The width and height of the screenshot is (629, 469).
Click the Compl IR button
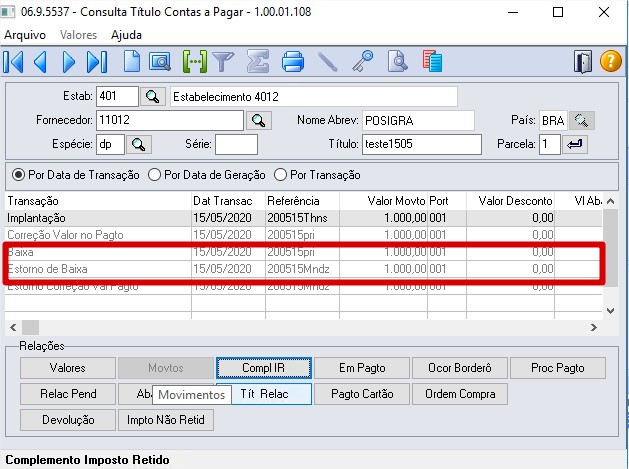[x=264, y=368]
